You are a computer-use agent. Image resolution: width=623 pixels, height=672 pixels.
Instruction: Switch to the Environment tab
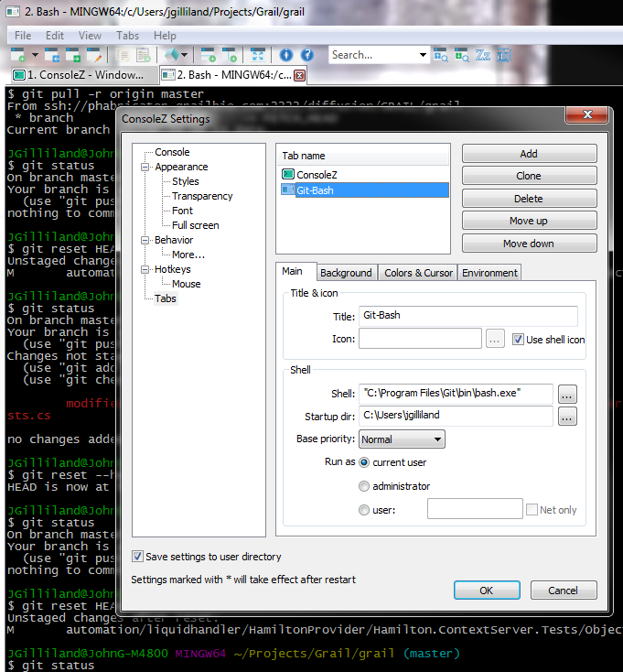tap(489, 273)
